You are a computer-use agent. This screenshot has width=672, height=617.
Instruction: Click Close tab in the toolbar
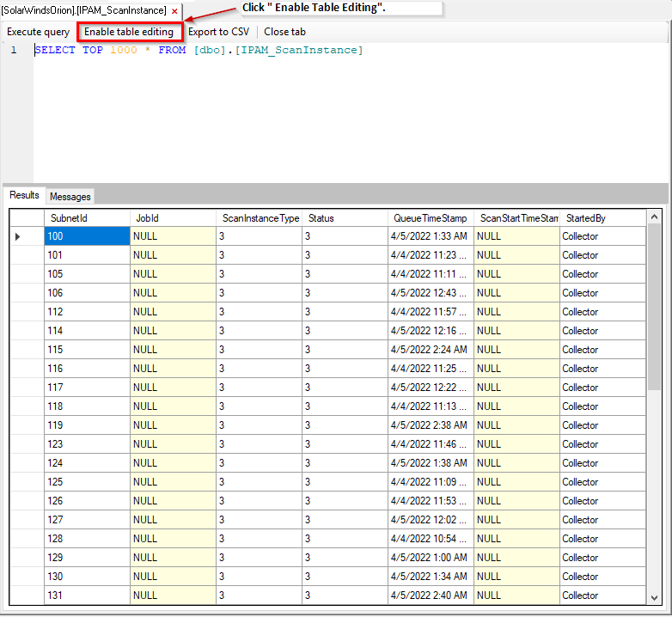(284, 32)
